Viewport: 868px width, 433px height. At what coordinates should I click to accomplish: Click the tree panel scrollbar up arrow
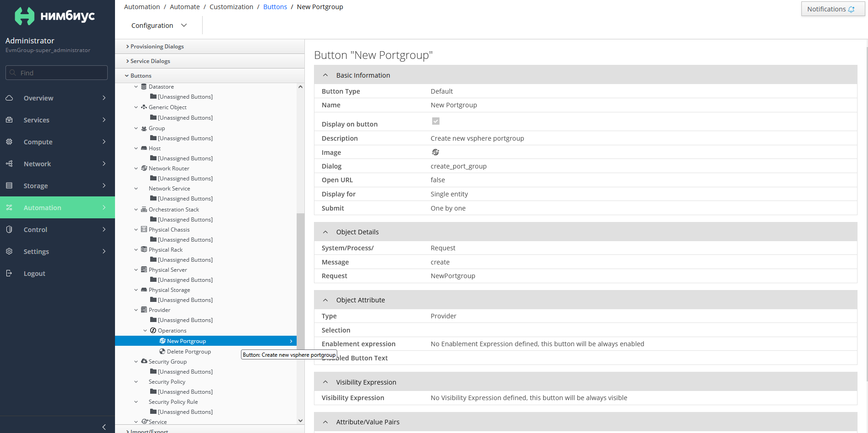(300, 87)
